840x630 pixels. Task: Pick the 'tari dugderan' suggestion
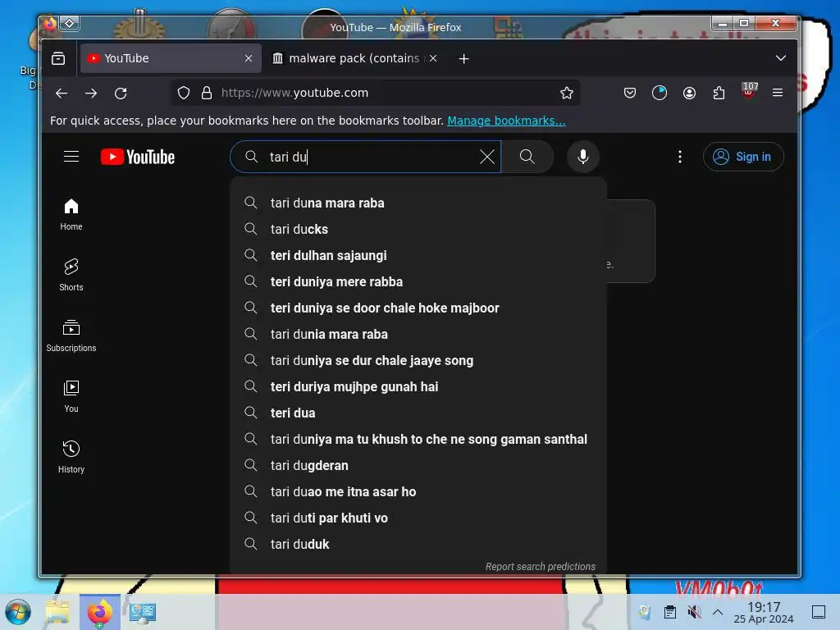click(418, 466)
